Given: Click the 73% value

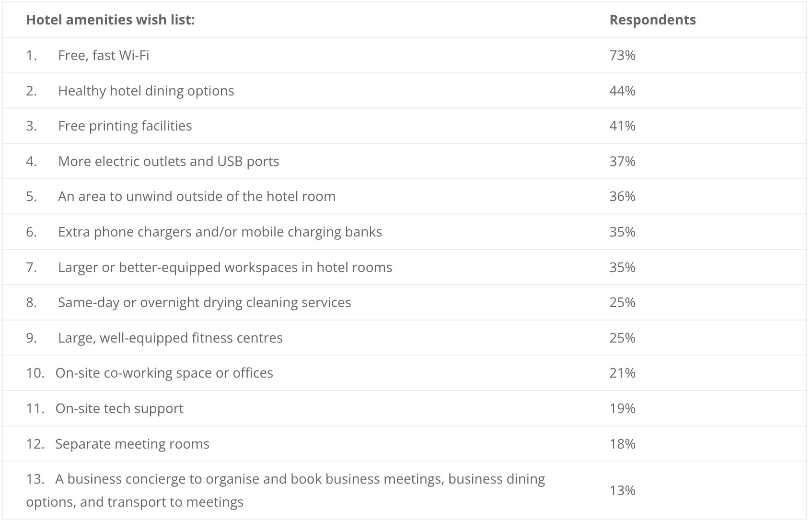Looking at the screenshot, I should pyautogui.click(x=622, y=55).
